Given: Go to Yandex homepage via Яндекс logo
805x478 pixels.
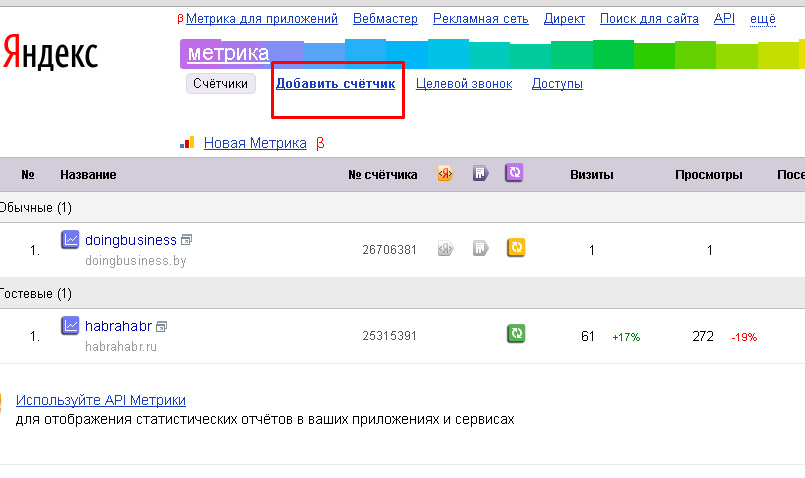Looking at the screenshot, I should point(50,52).
